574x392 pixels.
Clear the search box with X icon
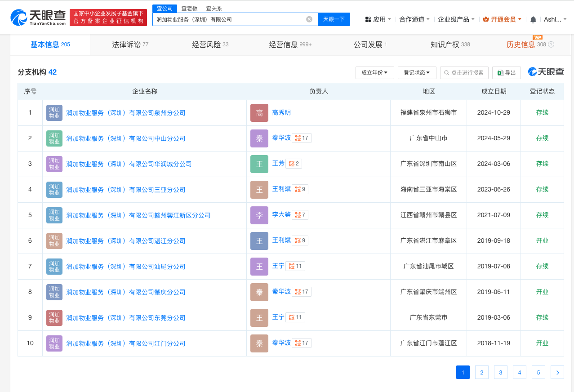tap(309, 19)
